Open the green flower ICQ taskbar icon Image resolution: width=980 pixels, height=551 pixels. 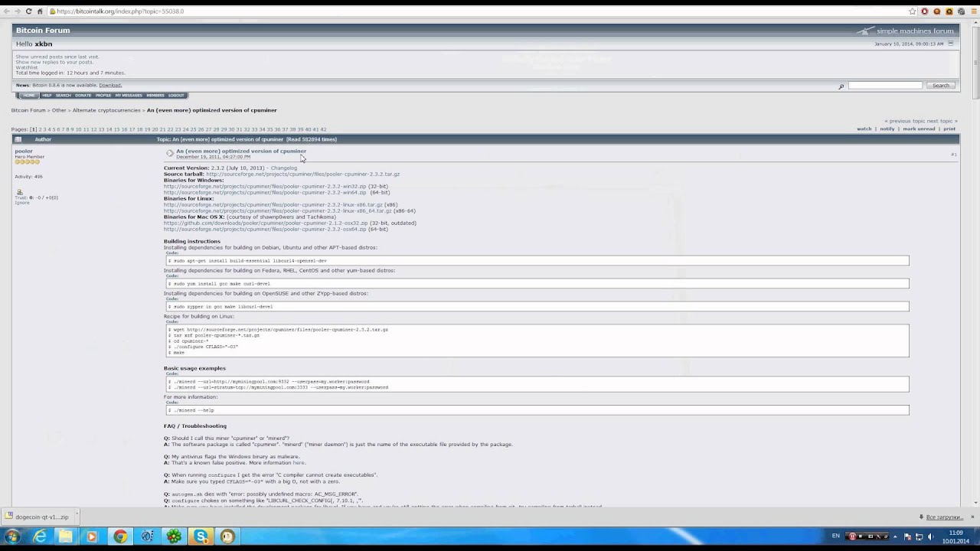click(174, 537)
